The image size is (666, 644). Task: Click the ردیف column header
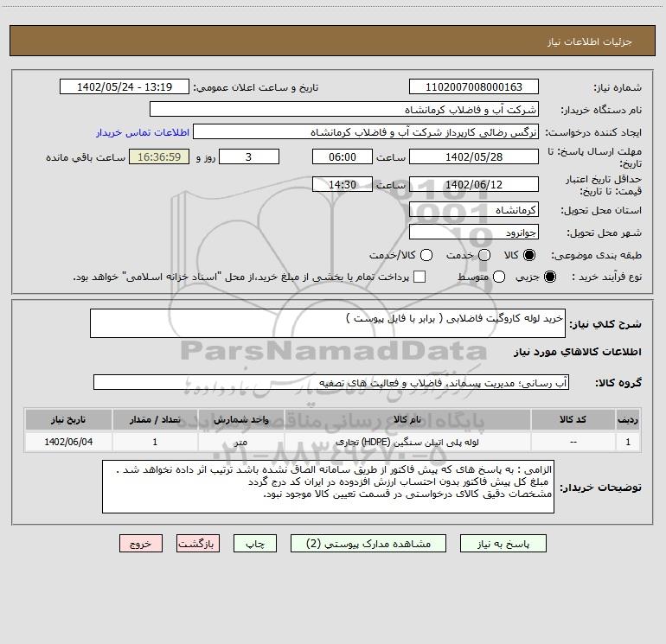click(x=628, y=419)
